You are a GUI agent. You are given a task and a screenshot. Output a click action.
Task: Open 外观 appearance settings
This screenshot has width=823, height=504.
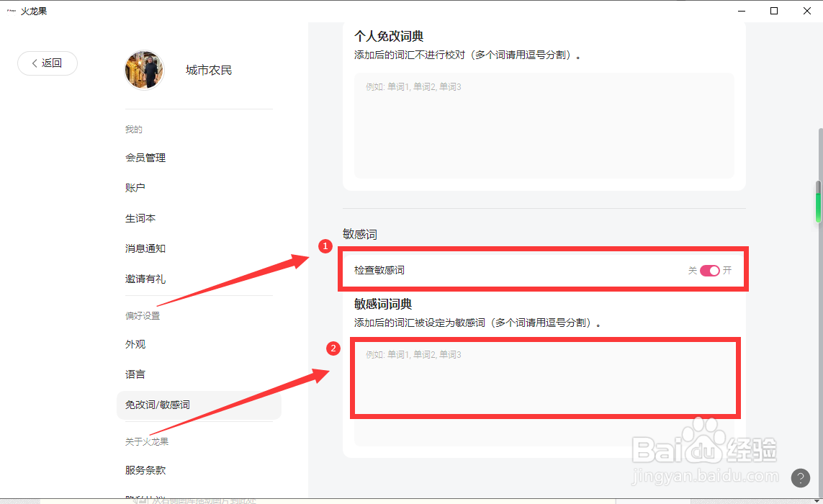click(135, 344)
